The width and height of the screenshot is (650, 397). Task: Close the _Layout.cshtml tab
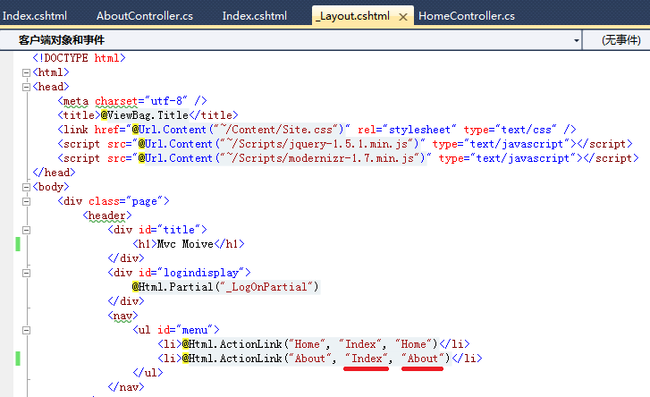pyautogui.click(x=403, y=17)
